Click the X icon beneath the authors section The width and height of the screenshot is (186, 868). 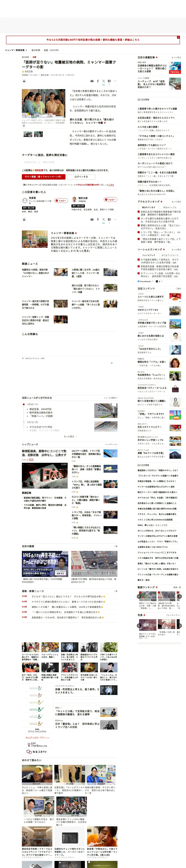(104, 219)
